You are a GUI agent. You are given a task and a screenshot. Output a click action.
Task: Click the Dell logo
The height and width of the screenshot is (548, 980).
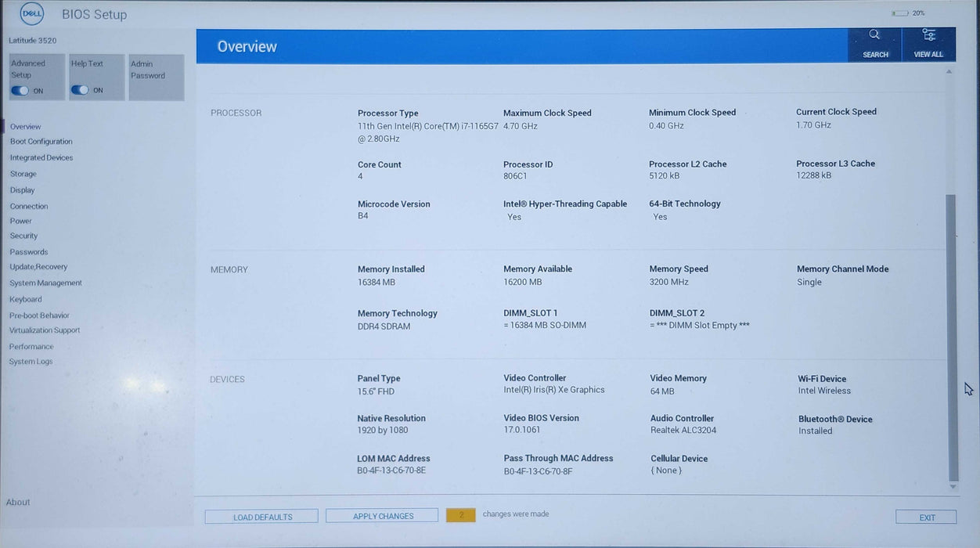click(32, 14)
